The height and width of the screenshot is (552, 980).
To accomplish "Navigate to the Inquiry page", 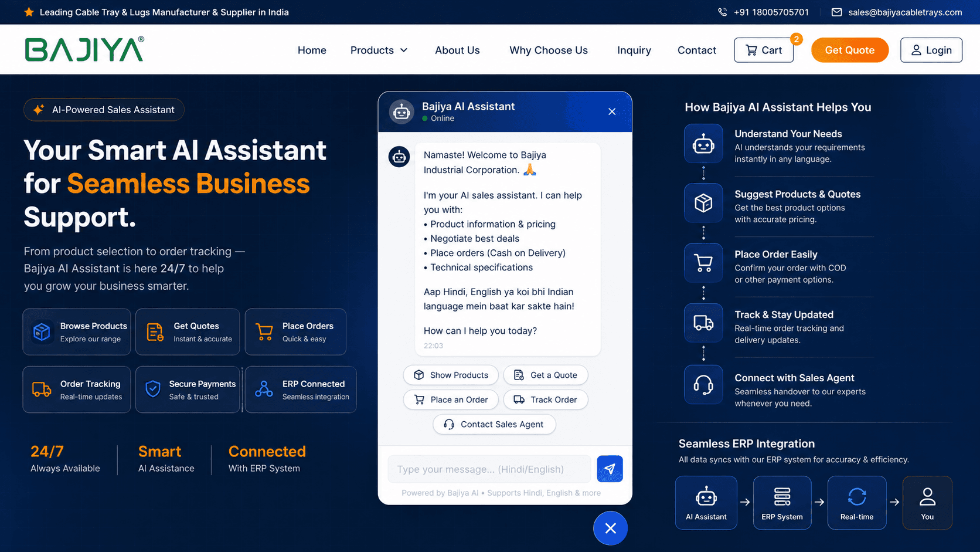I will [634, 50].
